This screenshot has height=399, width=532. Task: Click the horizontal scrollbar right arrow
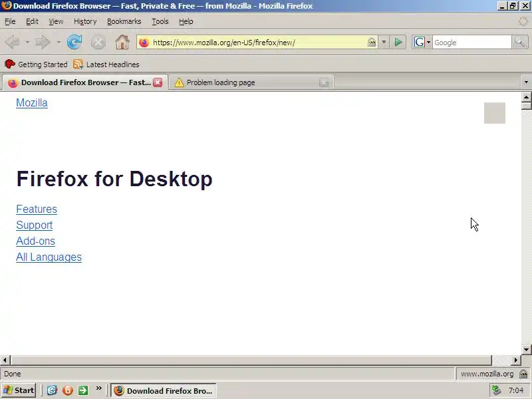click(x=516, y=360)
